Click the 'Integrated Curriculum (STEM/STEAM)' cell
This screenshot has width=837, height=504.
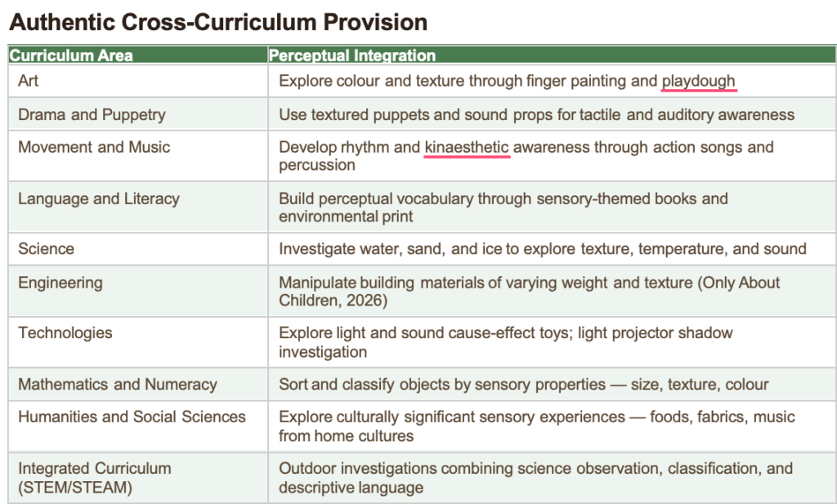(x=95, y=477)
